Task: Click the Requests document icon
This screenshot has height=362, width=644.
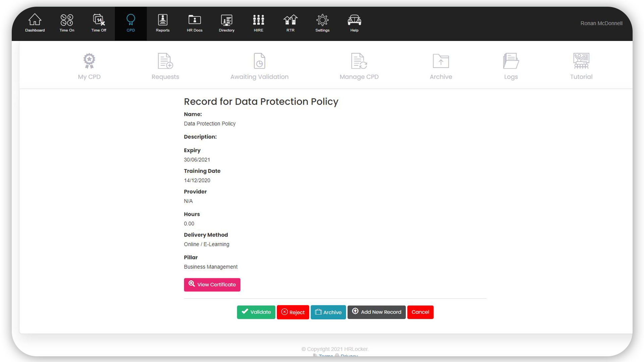Action: point(165,61)
